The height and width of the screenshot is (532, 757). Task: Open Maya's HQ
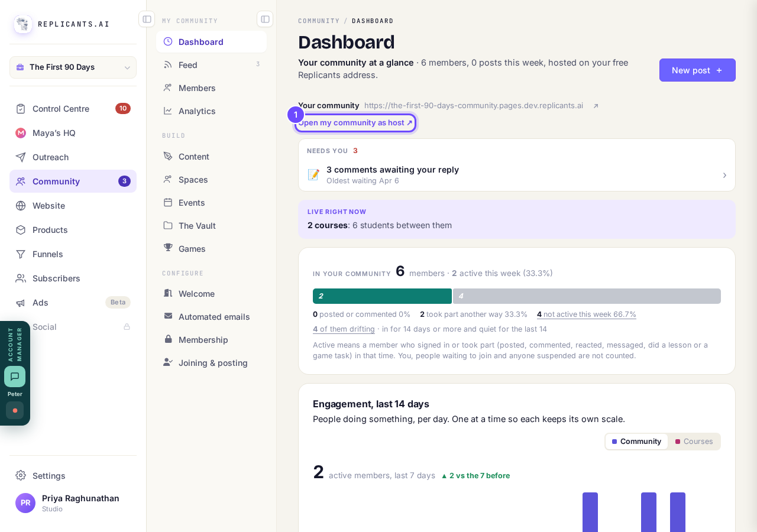(x=73, y=133)
